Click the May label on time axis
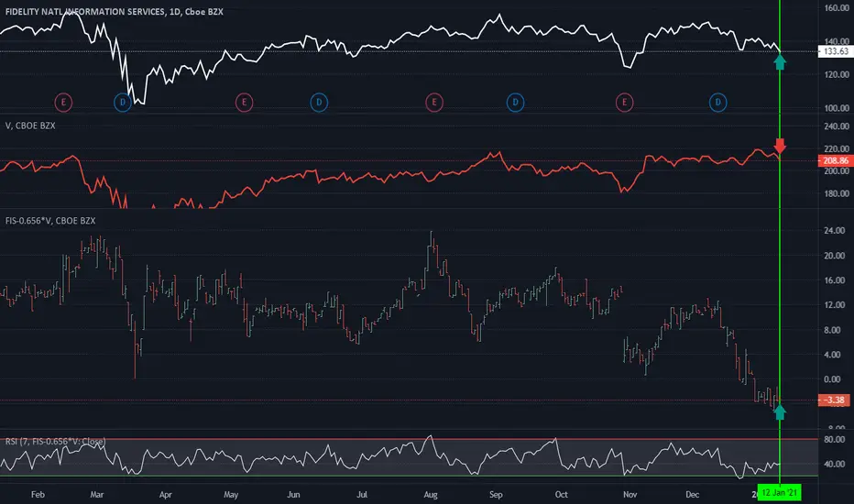 point(231,495)
